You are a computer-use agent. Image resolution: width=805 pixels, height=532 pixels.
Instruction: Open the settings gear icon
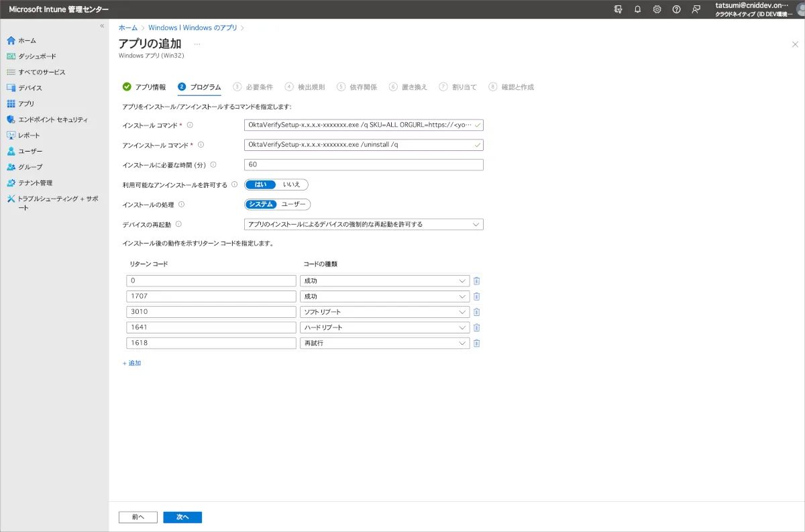click(x=657, y=9)
